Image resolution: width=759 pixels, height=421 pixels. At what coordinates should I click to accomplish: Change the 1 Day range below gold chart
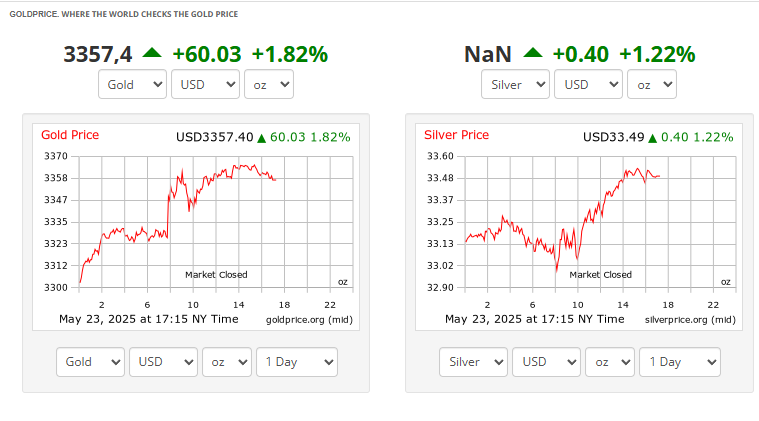point(297,362)
